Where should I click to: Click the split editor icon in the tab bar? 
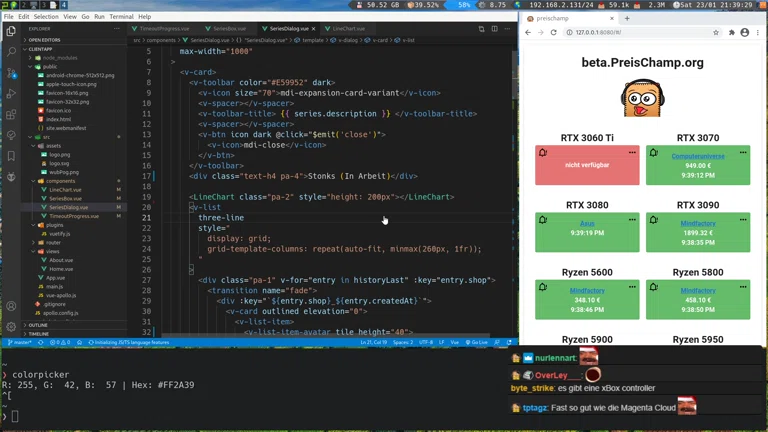click(x=481, y=29)
